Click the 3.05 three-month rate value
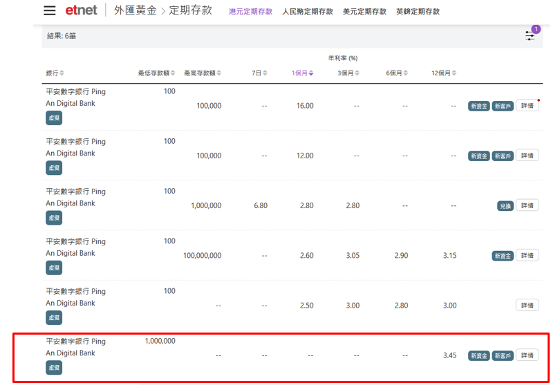Screen dimensions: 560x392 pos(353,256)
